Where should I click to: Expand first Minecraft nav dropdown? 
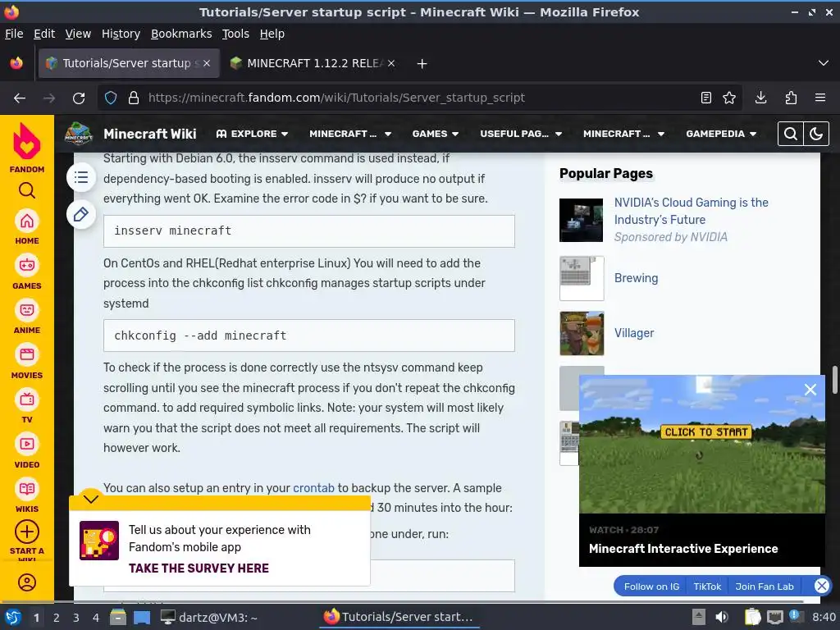click(350, 134)
